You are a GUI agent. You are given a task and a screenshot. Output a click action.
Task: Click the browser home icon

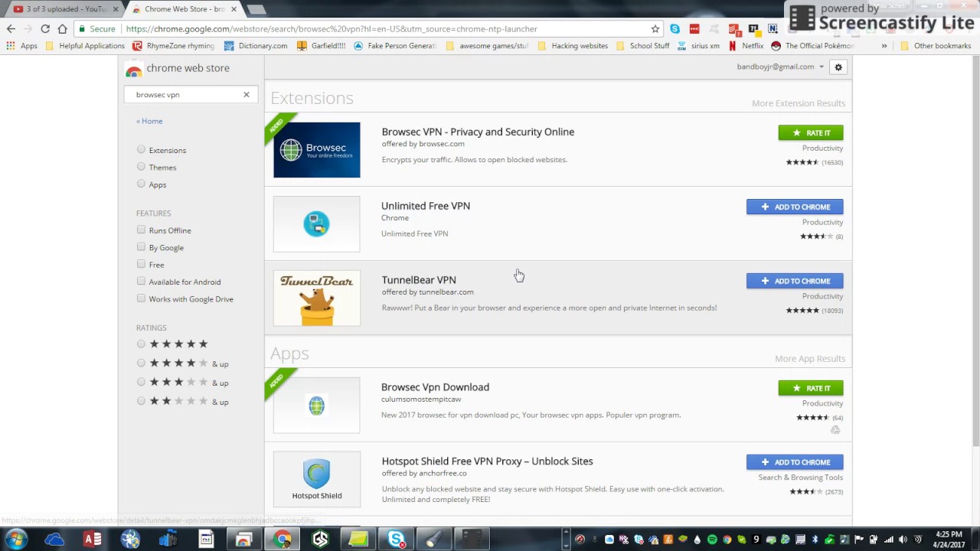click(62, 29)
